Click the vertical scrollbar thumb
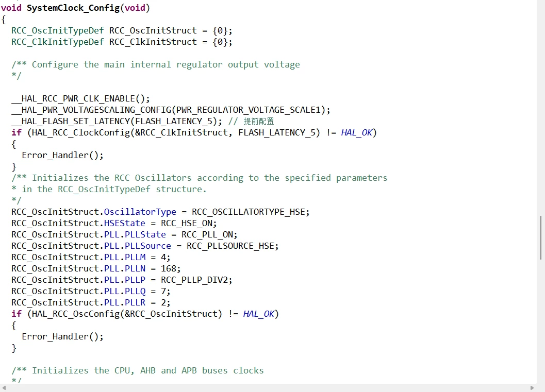Image resolution: width=545 pixels, height=392 pixels. pos(541,237)
